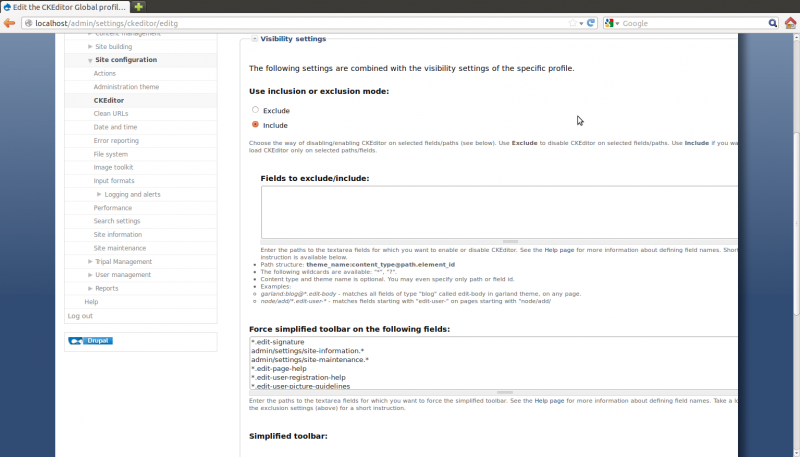This screenshot has height=457, width=800.
Task: Expand the User management menu
Action: point(90,275)
